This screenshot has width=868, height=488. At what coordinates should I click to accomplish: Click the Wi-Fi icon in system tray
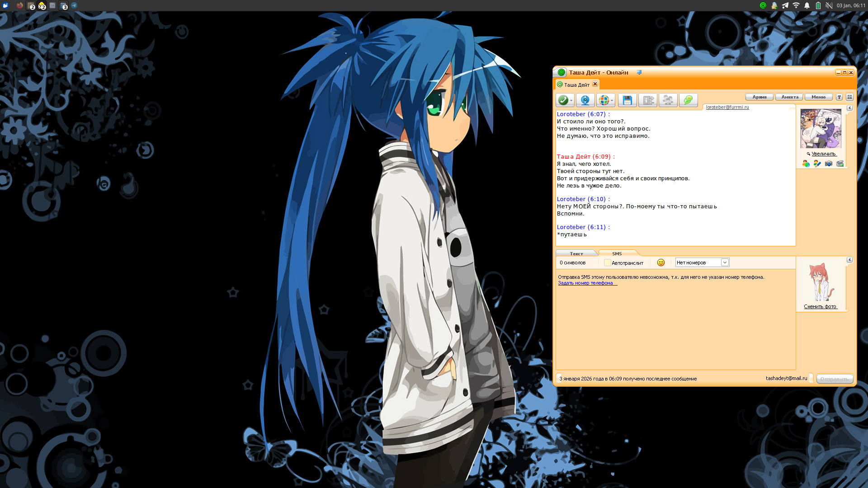[x=796, y=5]
